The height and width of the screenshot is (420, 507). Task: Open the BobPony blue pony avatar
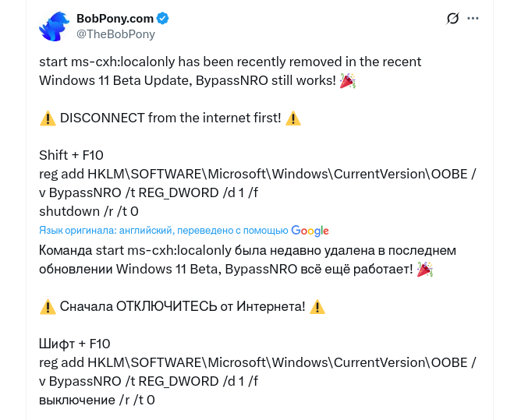55,26
